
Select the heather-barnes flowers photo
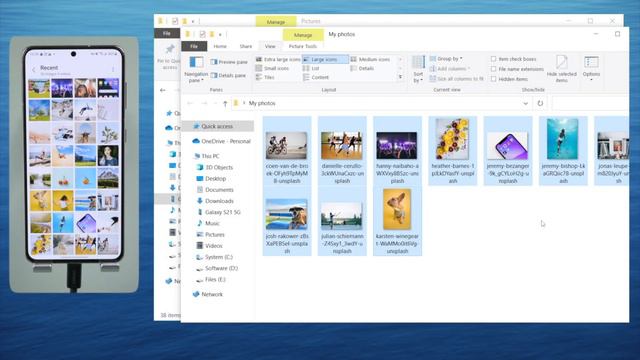452,151
